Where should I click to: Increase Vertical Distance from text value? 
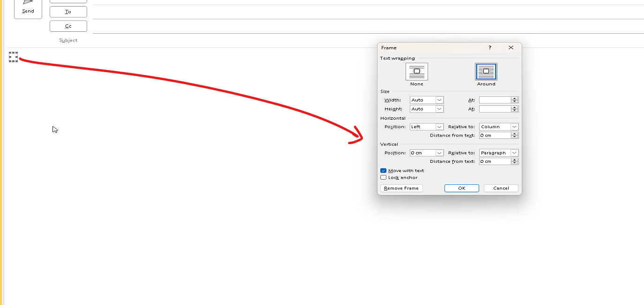[x=515, y=160]
